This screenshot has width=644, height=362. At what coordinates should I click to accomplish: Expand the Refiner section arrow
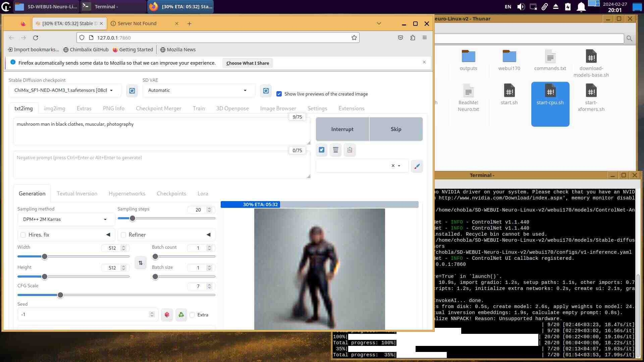coord(209,235)
